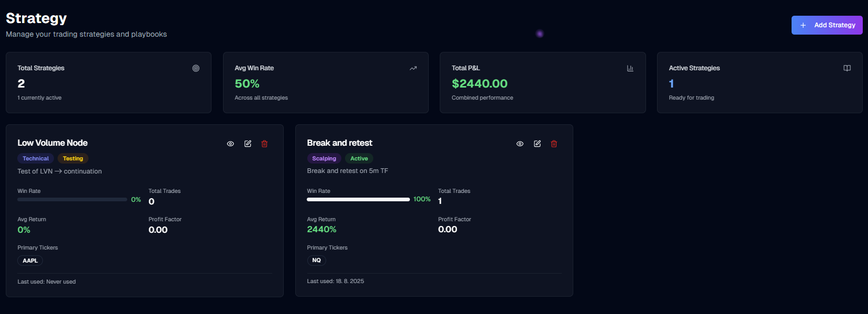The width and height of the screenshot is (868, 314).
Task: Edit the Break and retest strategy
Action: [537, 144]
